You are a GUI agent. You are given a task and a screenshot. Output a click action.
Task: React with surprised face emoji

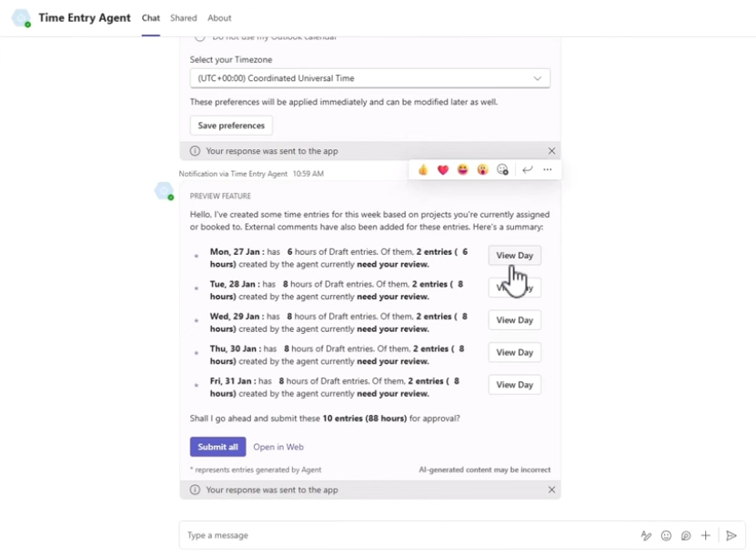[483, 170]
